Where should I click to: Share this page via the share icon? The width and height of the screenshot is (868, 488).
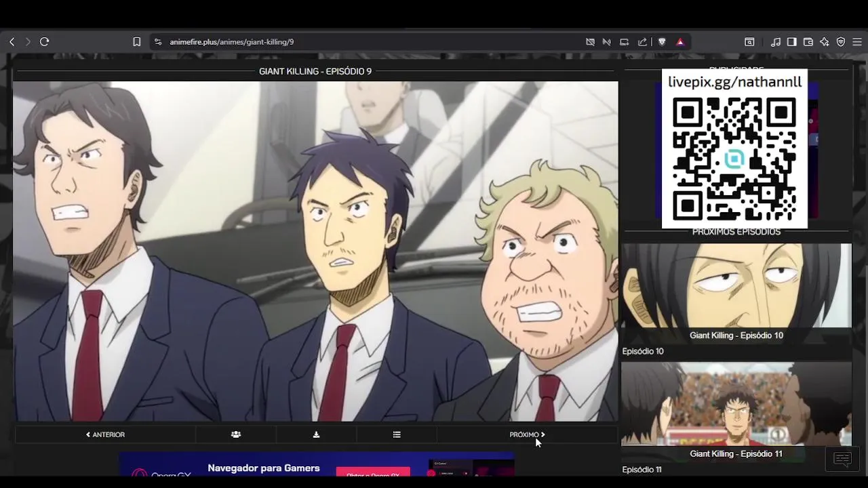[x=642, y=42]
